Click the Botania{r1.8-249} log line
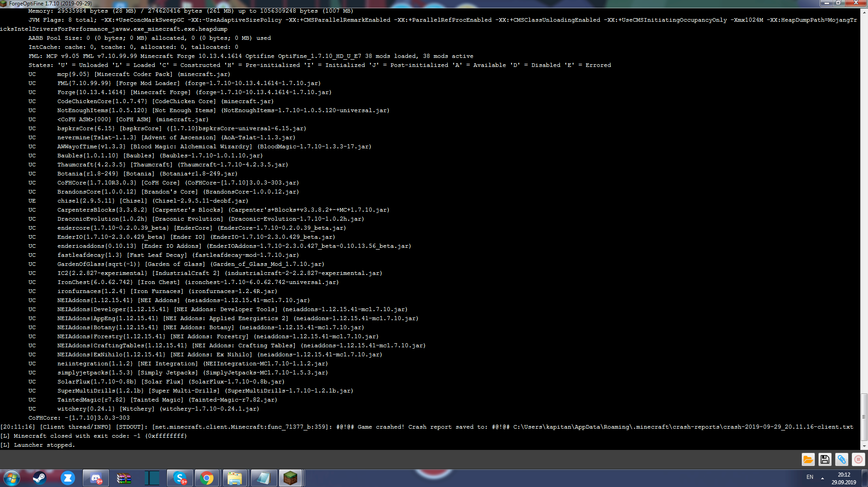Screen dimensions: 868x487 133,174
